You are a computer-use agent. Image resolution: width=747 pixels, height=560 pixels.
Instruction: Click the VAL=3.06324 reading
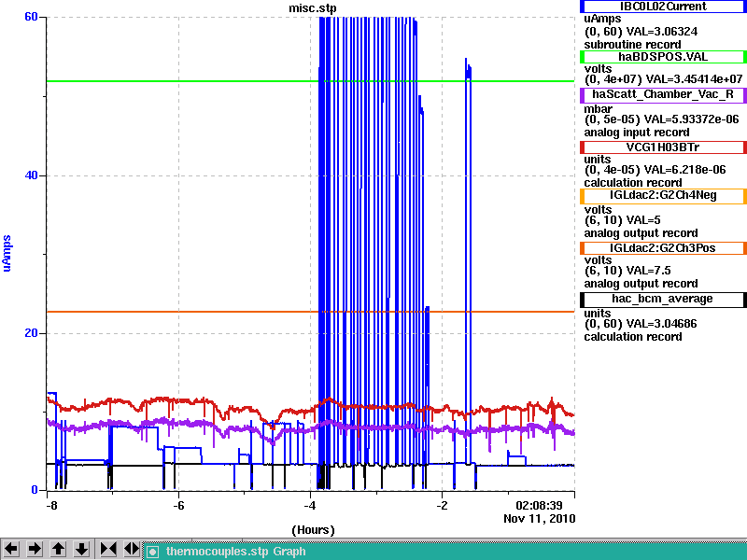pos(661,32)
